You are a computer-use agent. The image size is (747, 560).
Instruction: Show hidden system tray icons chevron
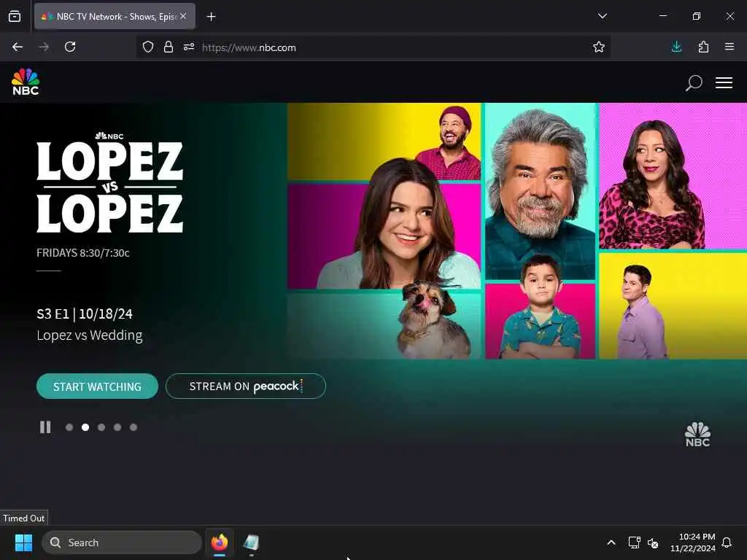coord(611,542)
